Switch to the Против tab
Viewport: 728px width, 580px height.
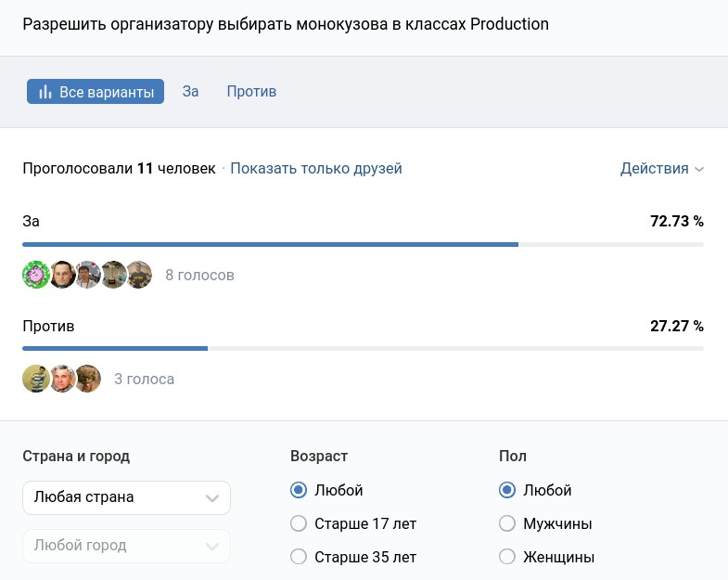(251, 92)
